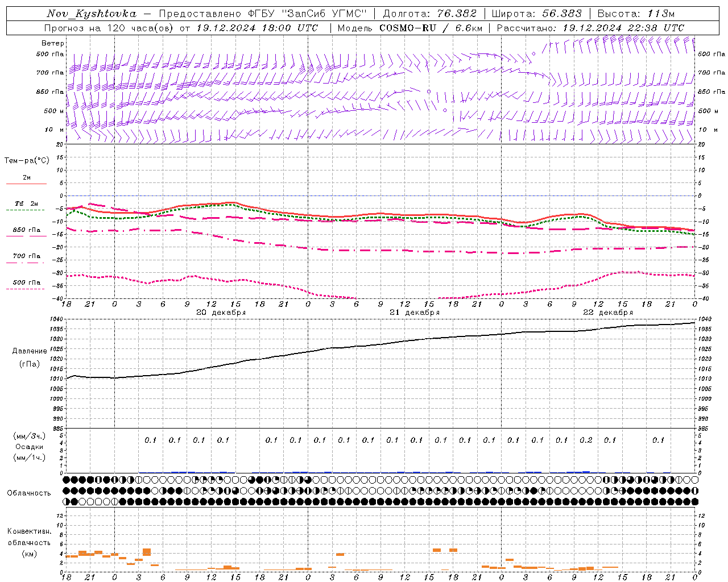Click the longitude value 'Долгота: 76.382'
728x582 pixels.
(429, 14)
